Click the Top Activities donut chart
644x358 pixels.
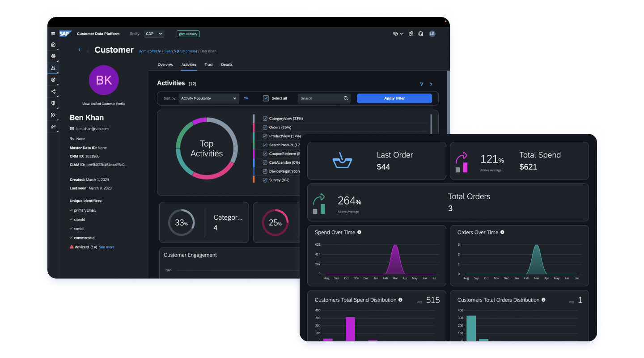207,149
